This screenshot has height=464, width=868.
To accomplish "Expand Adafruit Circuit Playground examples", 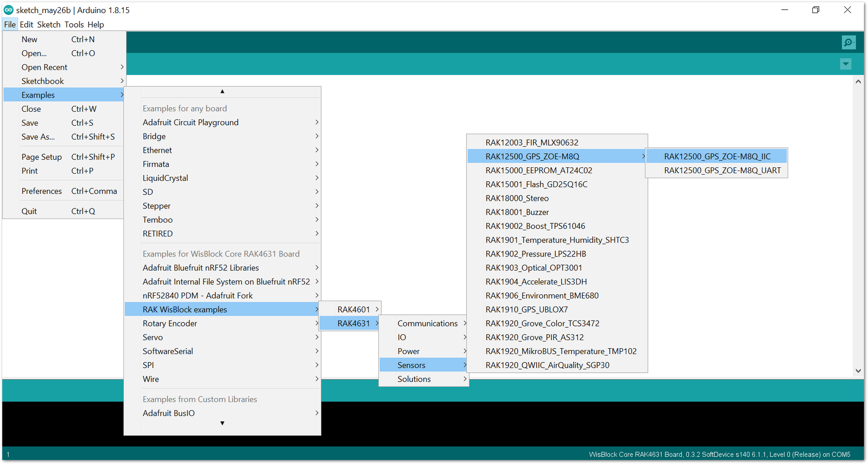I will coord(222,123).
